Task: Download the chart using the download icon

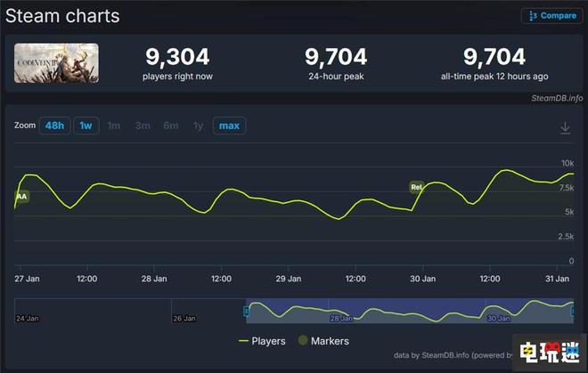Action: (565, 128)
